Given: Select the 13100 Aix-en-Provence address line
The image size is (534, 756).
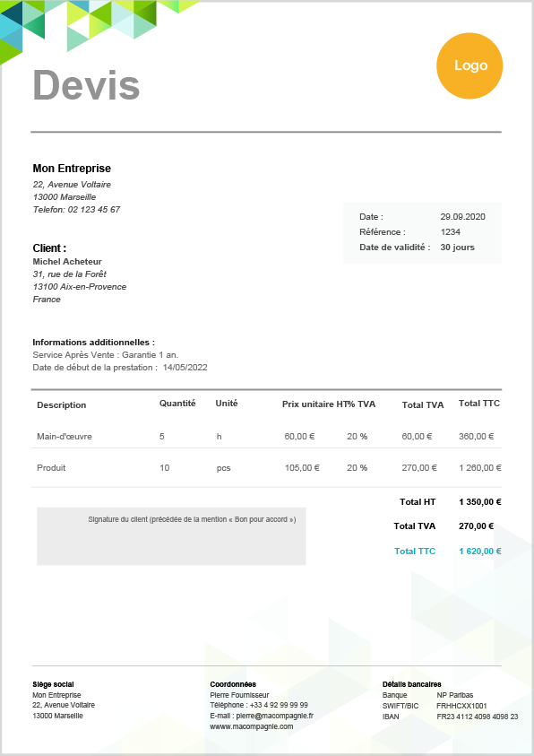Looking at the screenshot, I should click(x=80, y=286).
